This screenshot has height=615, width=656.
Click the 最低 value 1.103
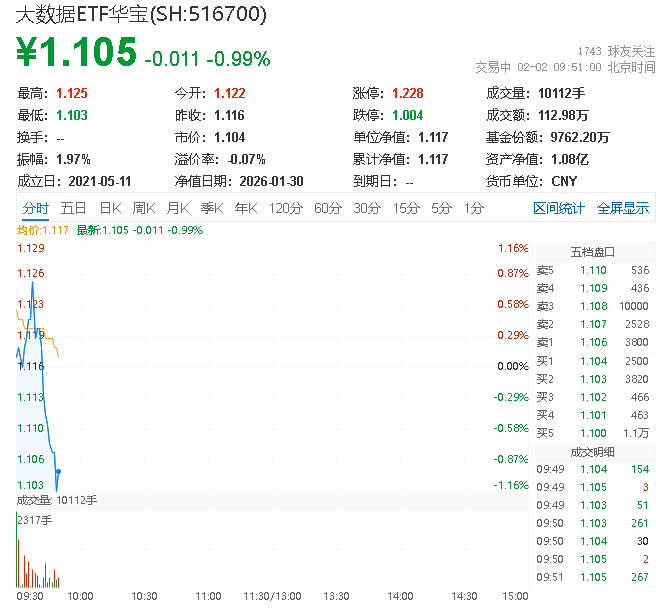pyautogui.click(x=72, y=115)
